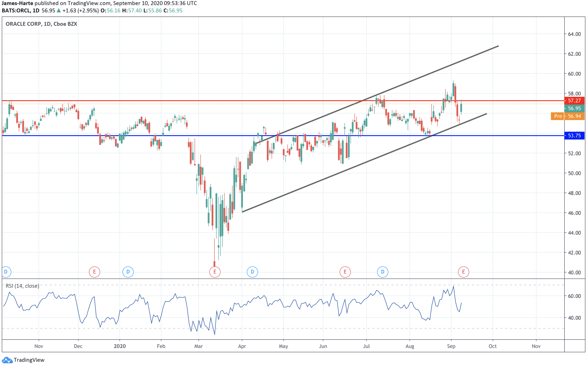Image resolution: width=588 pixels, height=367 pixels.
Task: Click the green 56.95 last price label
Action: coord(574,108)
